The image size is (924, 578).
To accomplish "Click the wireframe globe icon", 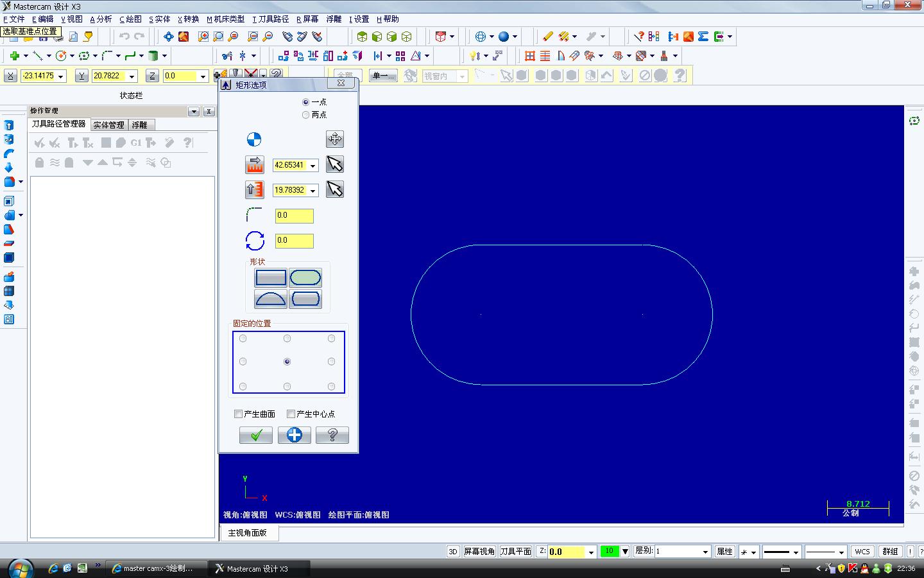I will tap(480, 37).
